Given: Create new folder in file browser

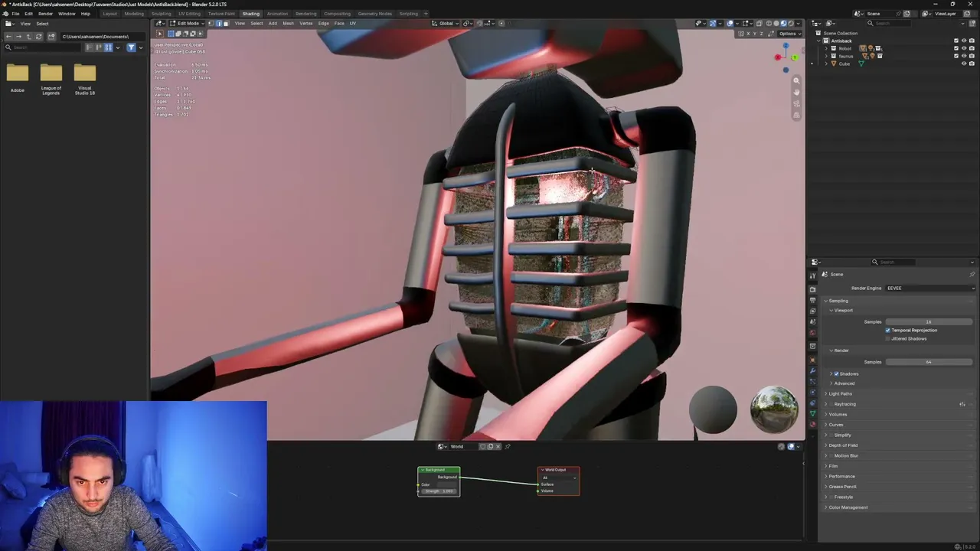Looking at the screenshot, I should [x=51, y=37].
